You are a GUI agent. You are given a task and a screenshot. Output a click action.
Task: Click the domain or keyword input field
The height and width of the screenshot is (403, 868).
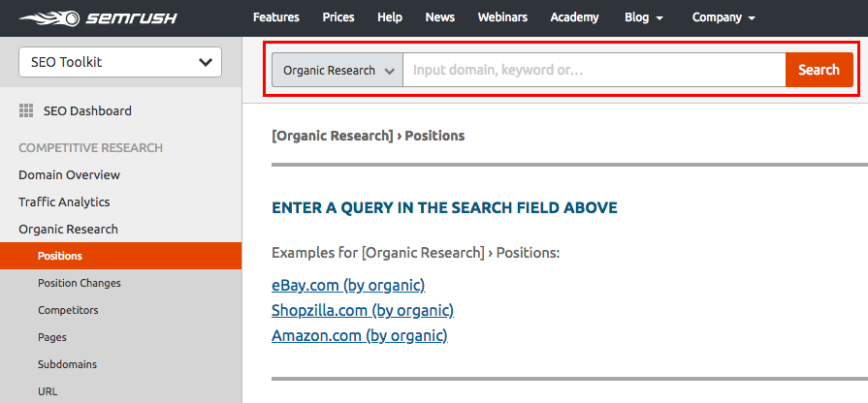pos(594,70)
